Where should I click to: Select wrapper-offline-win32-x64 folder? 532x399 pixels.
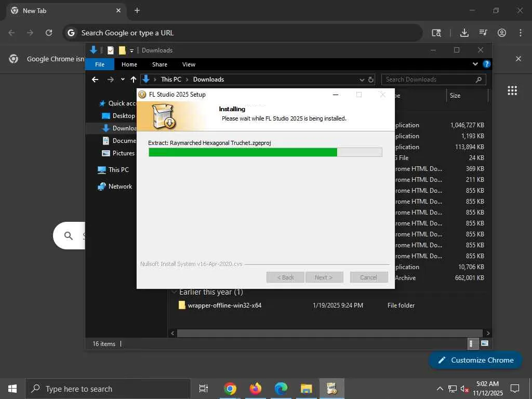[x=224, y=305]
